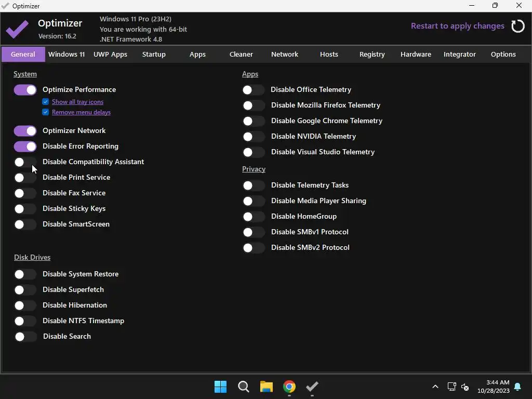
Task: Click the Remove menu delays link
Action: coord(81,112)
